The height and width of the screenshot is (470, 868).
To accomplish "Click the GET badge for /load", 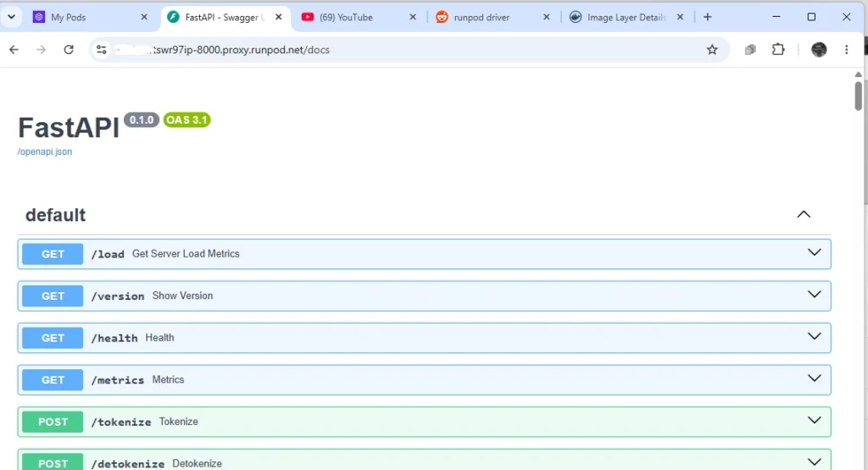I will coord(53,254).
